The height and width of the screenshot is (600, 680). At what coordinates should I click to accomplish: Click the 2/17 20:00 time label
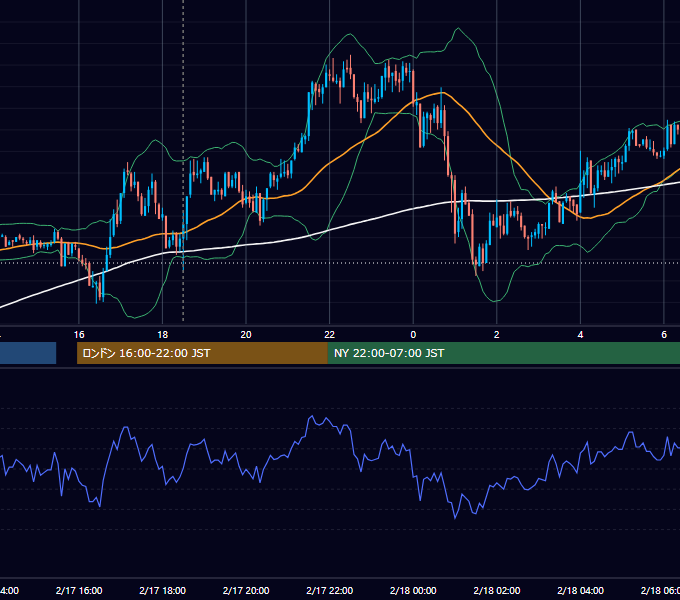246,590
